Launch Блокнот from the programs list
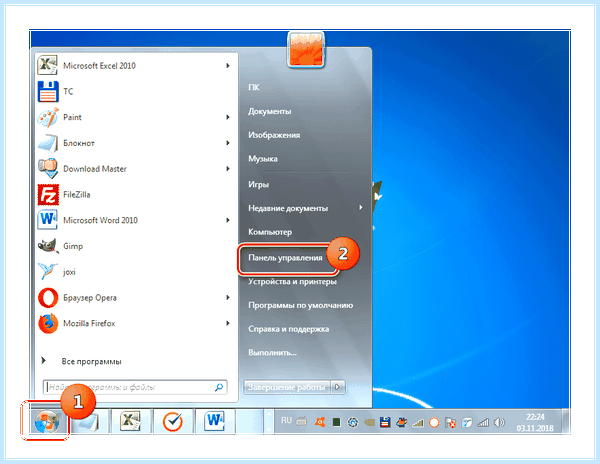Screen dimensions: 600x464 point(136,143)
